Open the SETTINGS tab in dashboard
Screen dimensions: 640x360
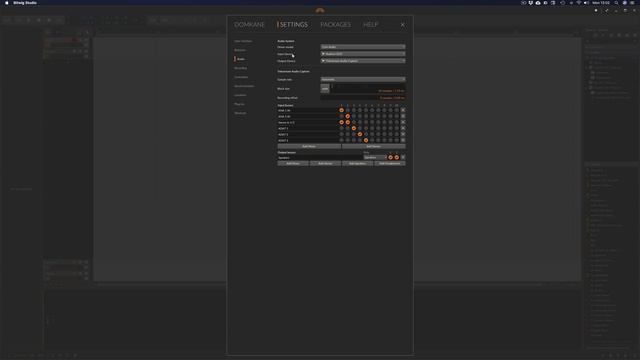point(294,24)
